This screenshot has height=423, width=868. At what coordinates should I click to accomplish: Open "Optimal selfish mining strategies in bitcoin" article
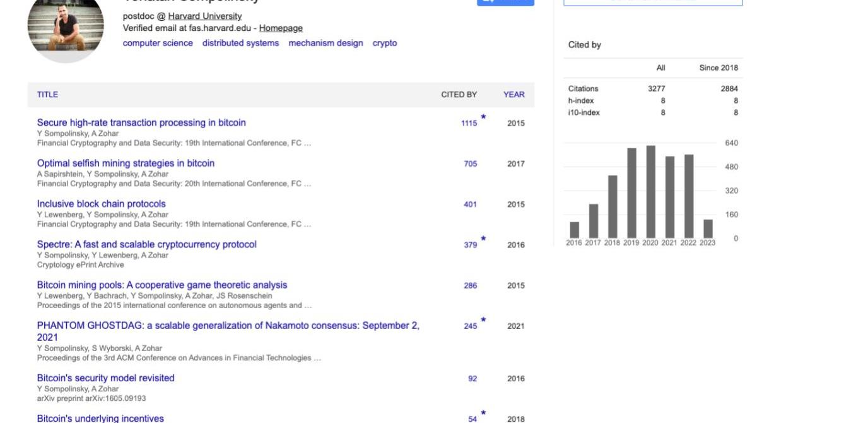point(126,164)
